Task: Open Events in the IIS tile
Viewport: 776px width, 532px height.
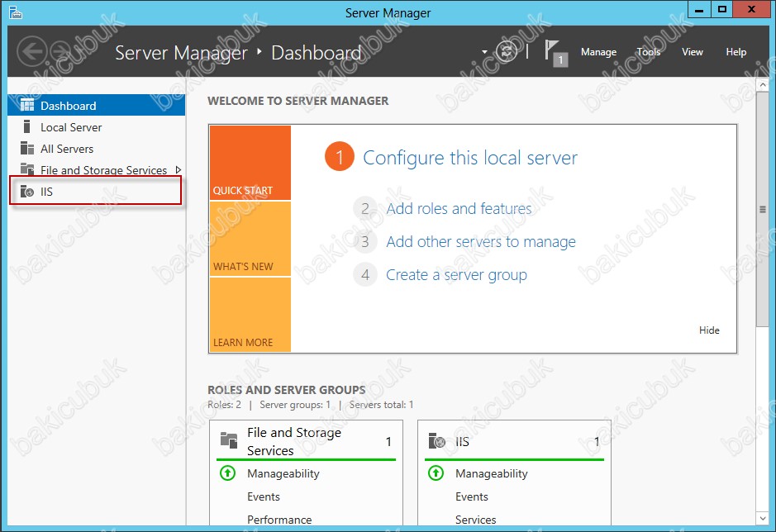Action: pyautogui.click(x=472, y=496)
